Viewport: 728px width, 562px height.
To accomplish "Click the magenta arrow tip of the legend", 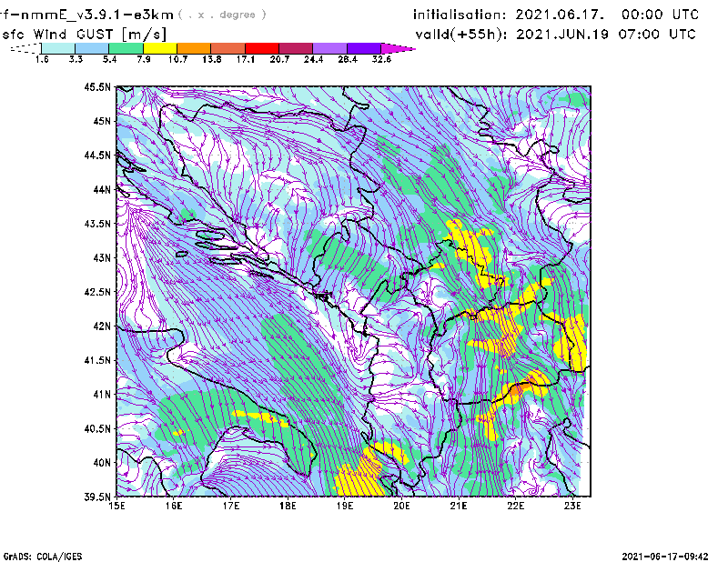I will tap(398, 48).
